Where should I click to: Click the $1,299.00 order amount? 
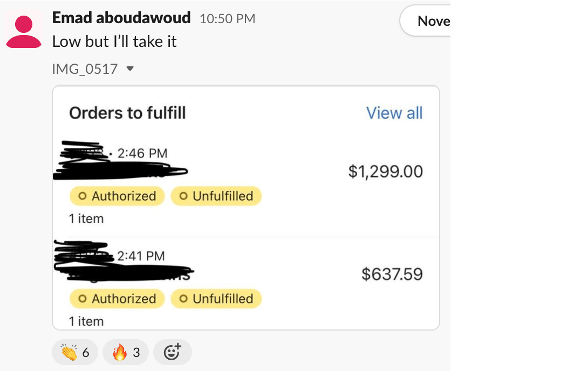[385, 172]
